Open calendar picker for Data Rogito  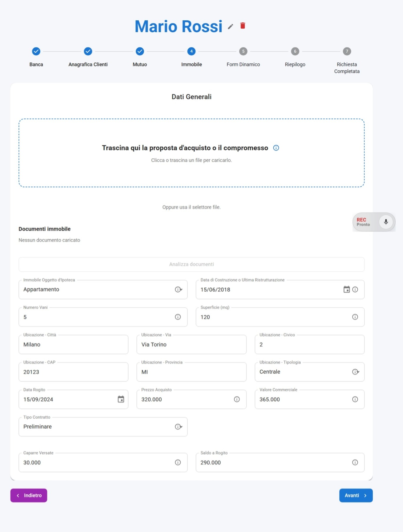121,399
